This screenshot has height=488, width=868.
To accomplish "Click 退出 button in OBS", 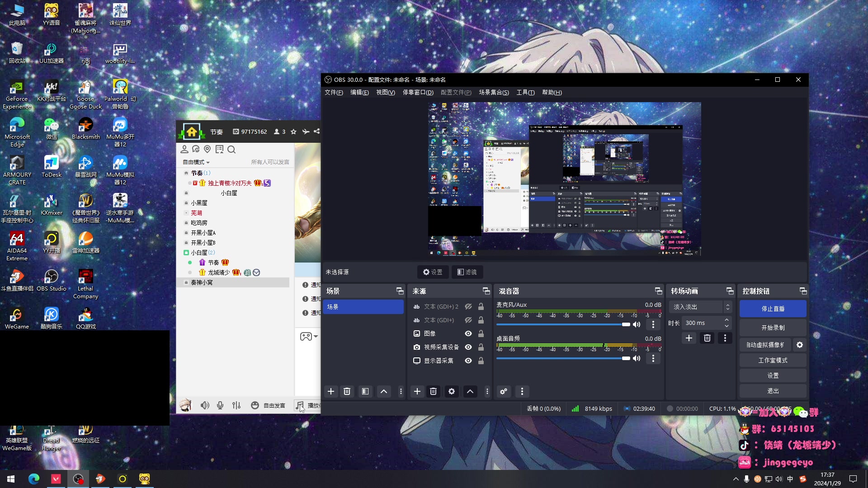I will click(773, 391).
